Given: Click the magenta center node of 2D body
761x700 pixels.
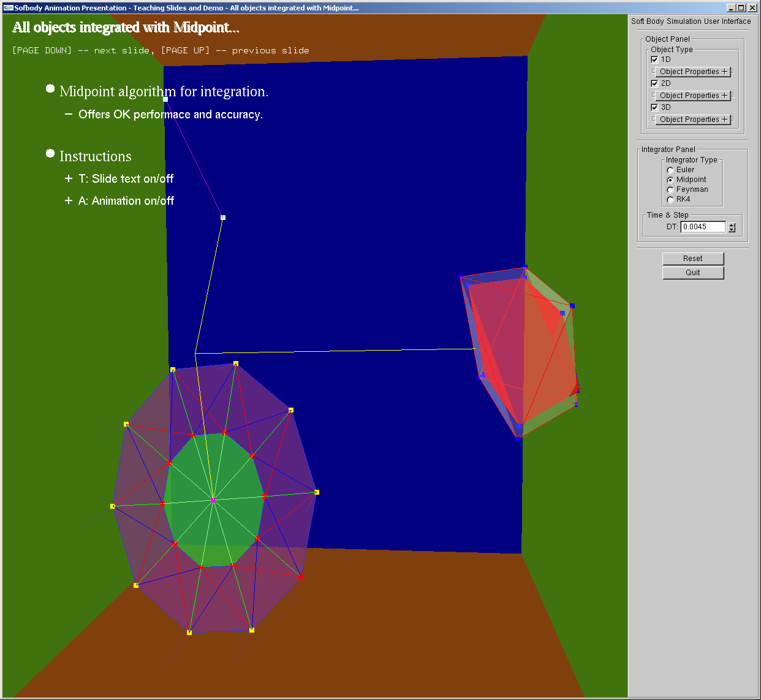Looking at the screenshot, I should point(213,500).
